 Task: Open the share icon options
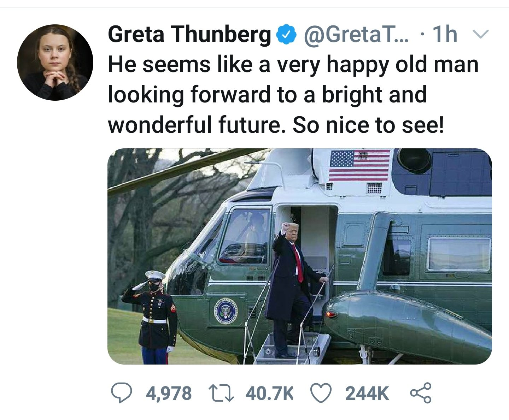421,393
